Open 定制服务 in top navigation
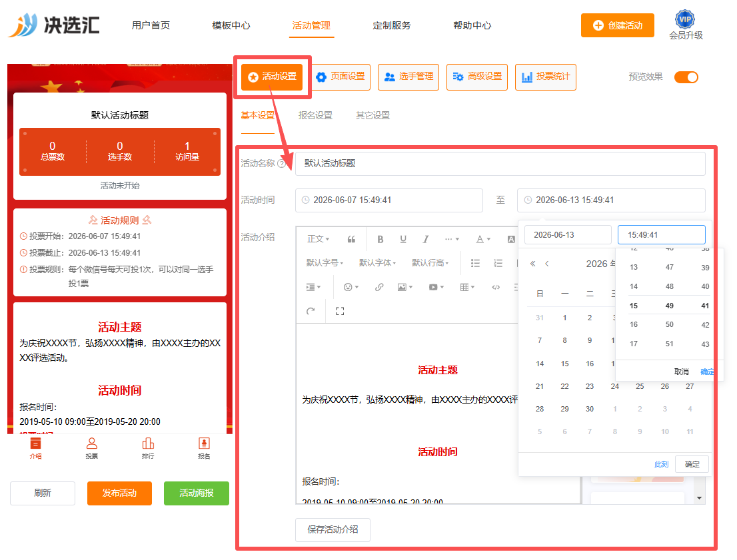This screenshot has height=560, width=737. (x=392, y=25)
